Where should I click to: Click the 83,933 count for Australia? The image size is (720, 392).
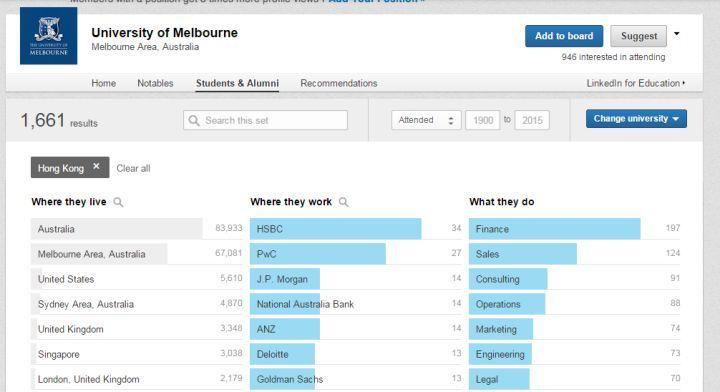pyautogui.click(x=229, y=228)
